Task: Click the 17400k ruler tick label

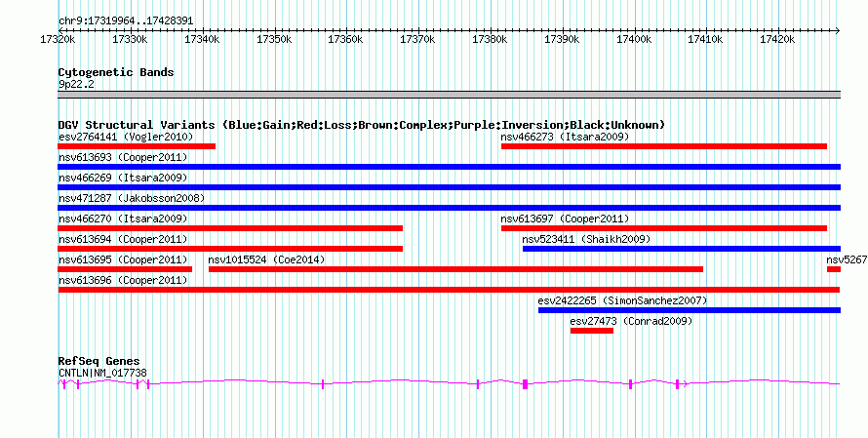Action: [x=634, y=39]
